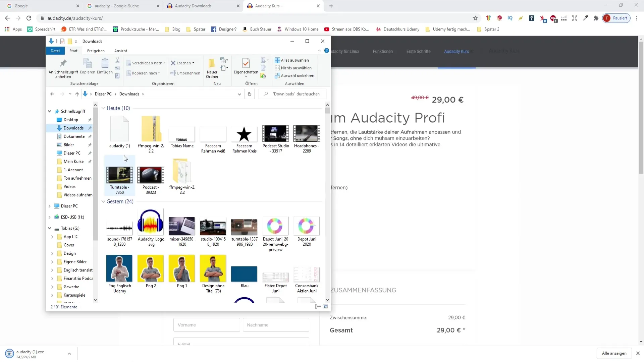Open Explorer help question mark icon

[327, 51]
